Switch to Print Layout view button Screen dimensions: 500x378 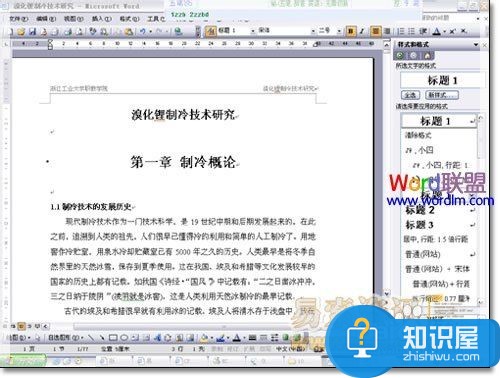point(21,326)
